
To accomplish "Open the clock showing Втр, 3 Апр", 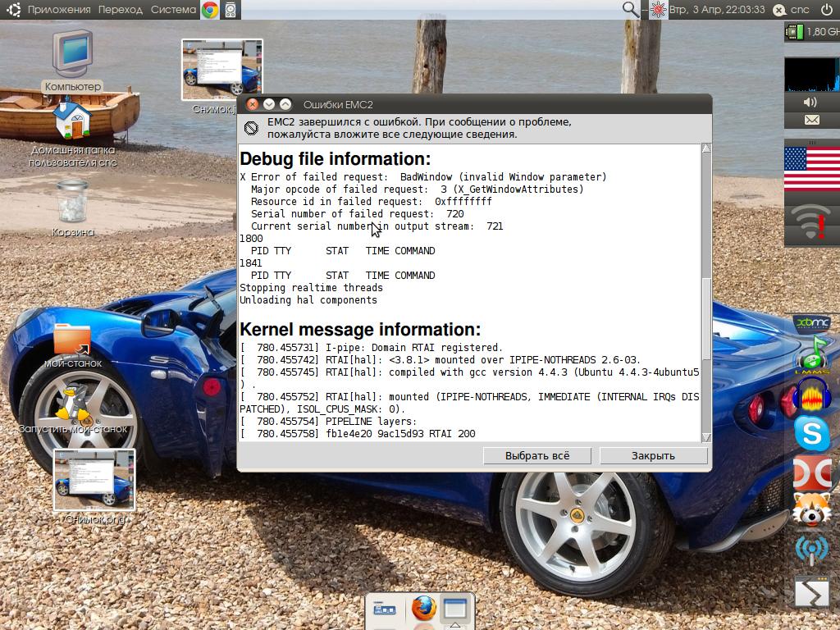I will point(717,10).
